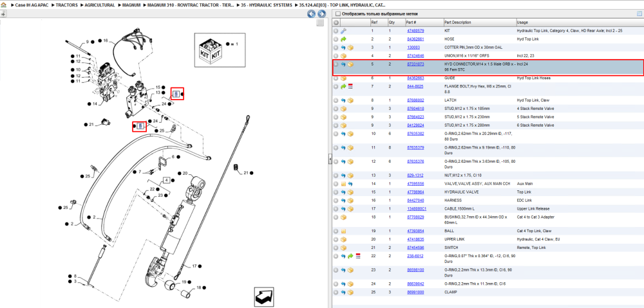Click the wrench icon on KIT row
644x308 pixels.
[344, 31]
